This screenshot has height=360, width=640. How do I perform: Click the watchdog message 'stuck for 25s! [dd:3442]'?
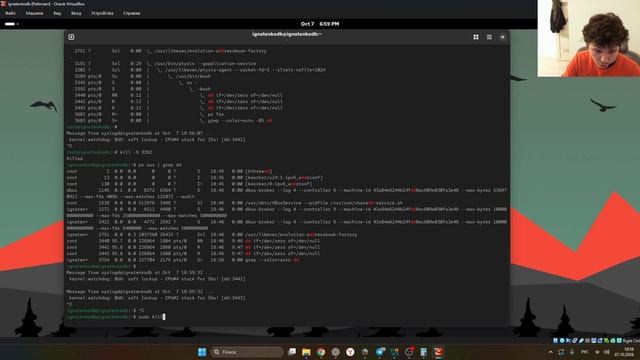pos(157,140)
